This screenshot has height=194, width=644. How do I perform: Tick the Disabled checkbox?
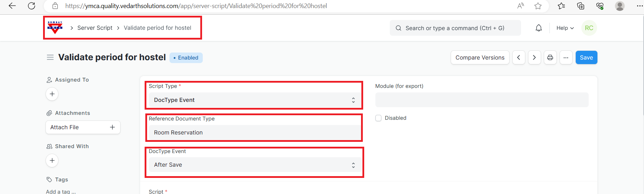(378, 118)
